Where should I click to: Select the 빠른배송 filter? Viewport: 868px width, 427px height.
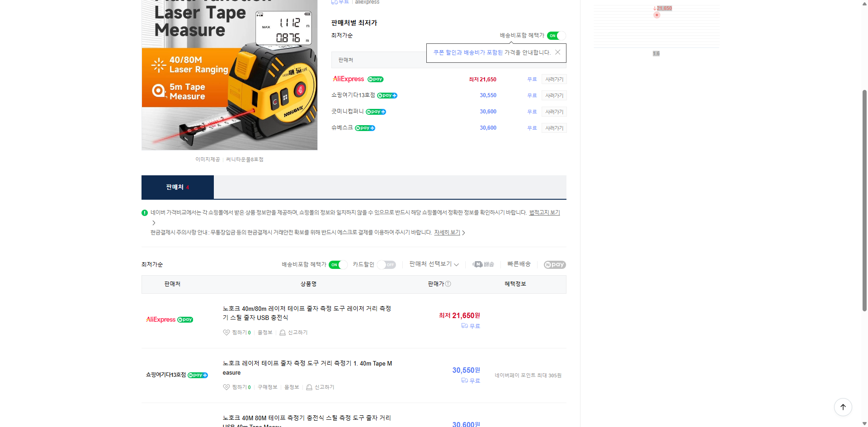pyautogui.click(x=519, y=264)
